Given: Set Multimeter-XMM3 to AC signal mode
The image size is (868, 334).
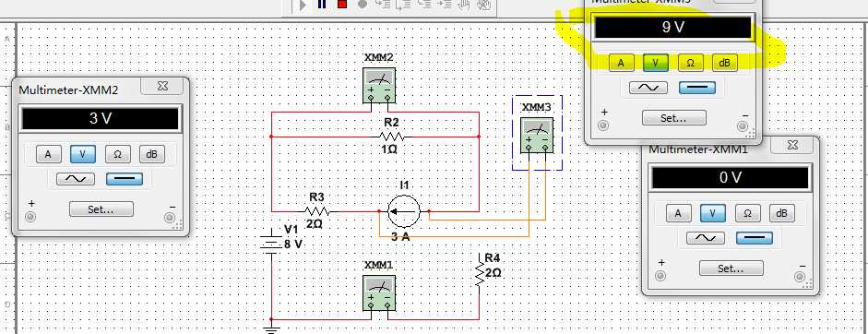Looking at the screenshot, I should click(648, 88).
